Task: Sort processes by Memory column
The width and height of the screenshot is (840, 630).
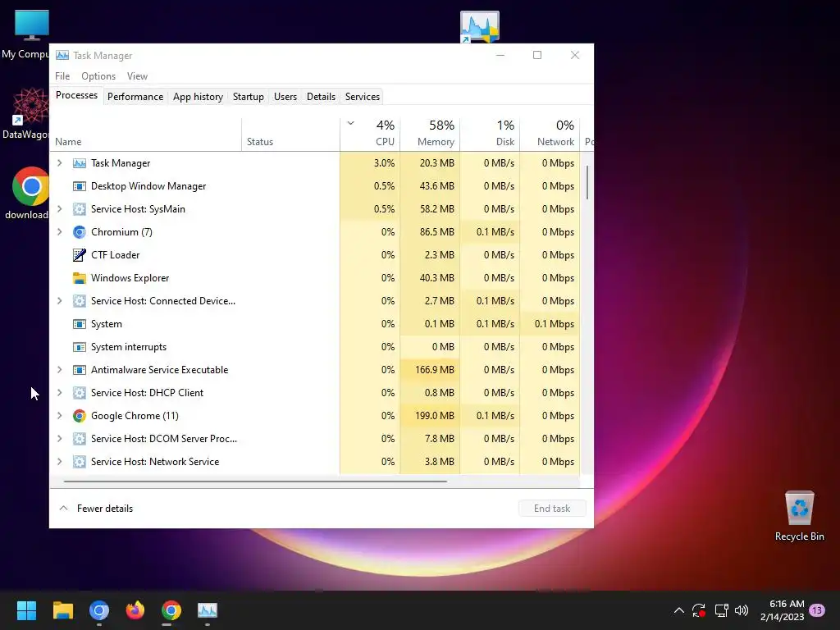Action: point(430,134)
